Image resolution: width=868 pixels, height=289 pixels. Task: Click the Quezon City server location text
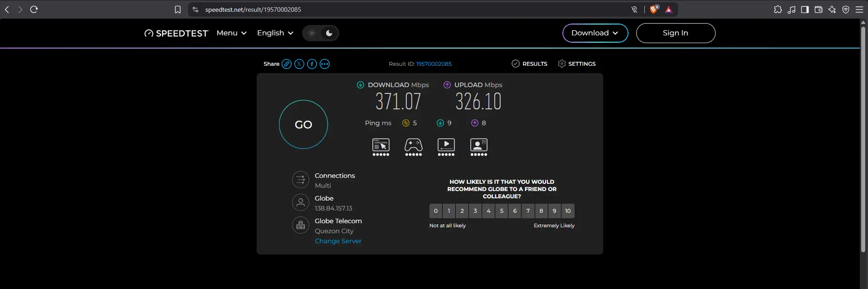click(334, 231)
